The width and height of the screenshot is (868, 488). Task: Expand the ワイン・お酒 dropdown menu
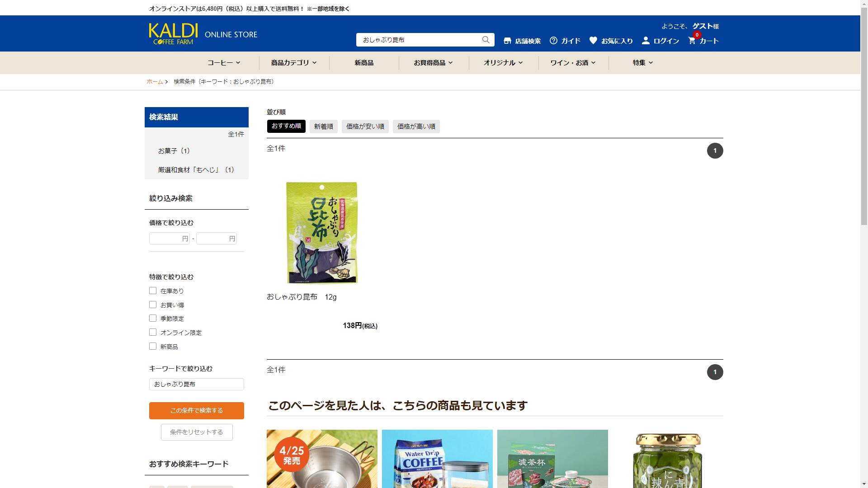pyautogui.click(x=573, y=63)
